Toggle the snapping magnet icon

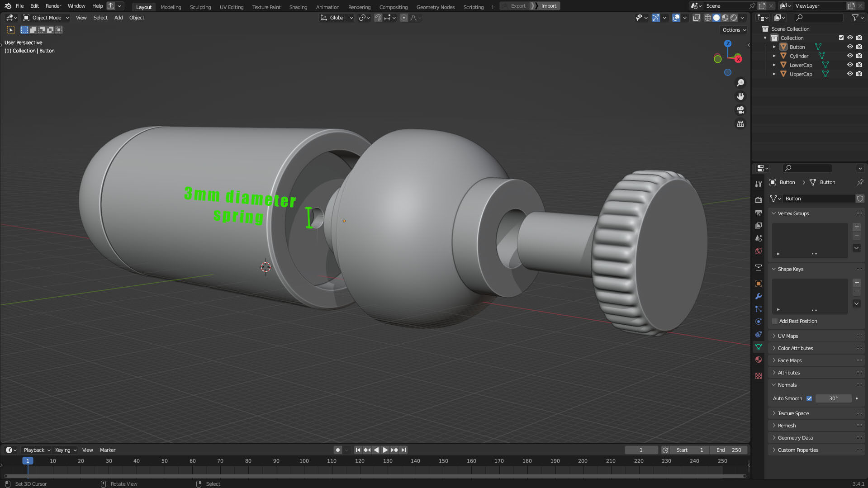[378, 18]
